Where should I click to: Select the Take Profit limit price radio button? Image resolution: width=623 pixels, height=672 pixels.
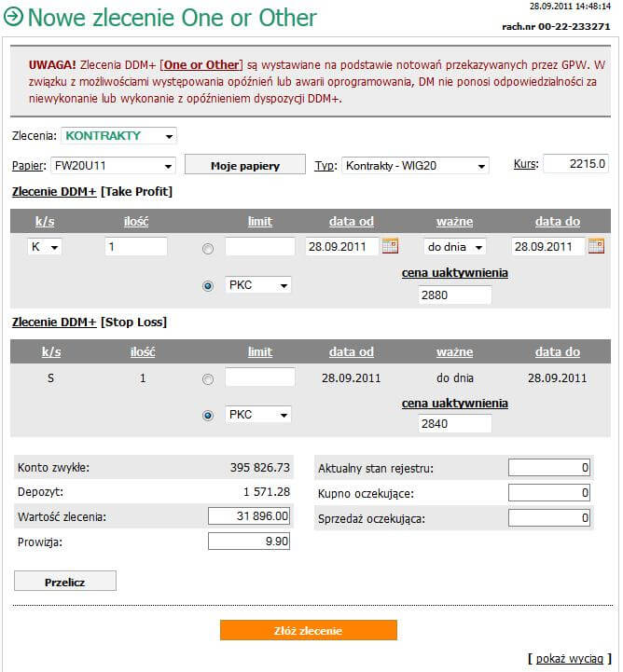click(207, 249)
